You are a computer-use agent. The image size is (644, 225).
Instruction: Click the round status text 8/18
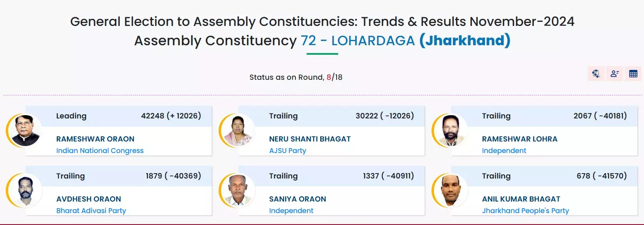click(334, 77)
